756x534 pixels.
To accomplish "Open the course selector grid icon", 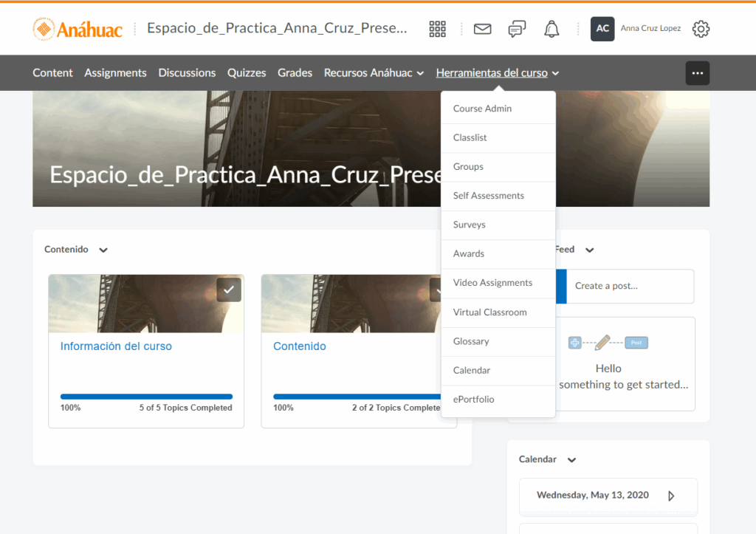I will coord(438,29).
